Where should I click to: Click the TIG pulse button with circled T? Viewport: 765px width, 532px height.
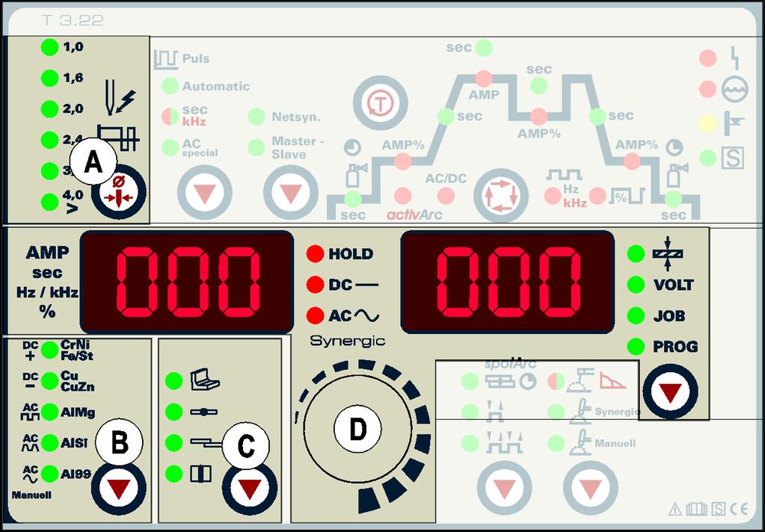tap(380, 103)
